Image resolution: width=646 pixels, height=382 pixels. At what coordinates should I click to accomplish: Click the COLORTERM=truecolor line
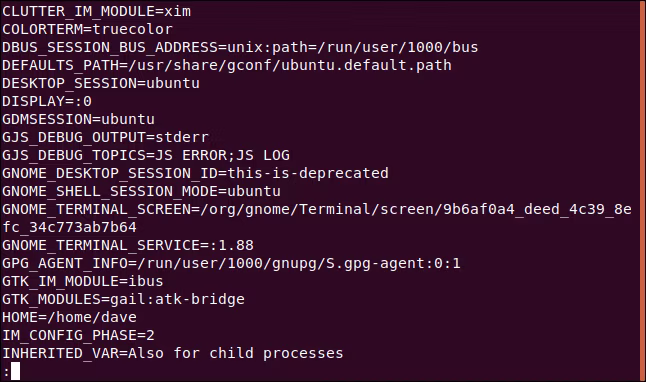[x=87, y=29]
